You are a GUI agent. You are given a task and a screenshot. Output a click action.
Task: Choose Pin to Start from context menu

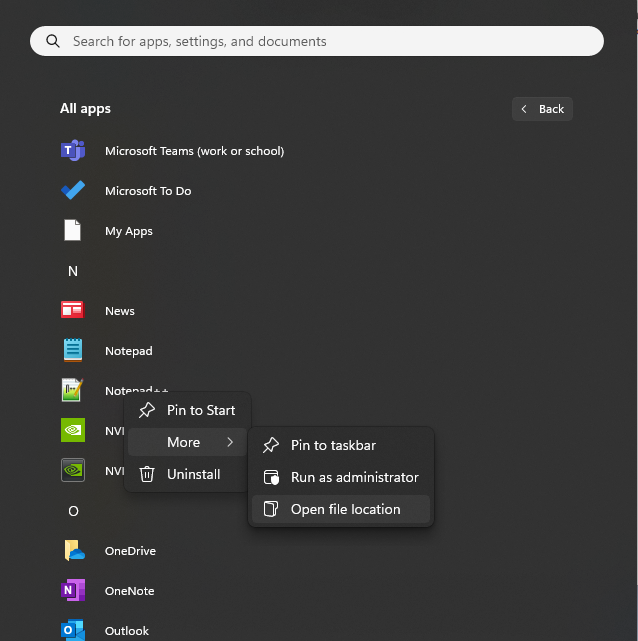coord(187,410)
